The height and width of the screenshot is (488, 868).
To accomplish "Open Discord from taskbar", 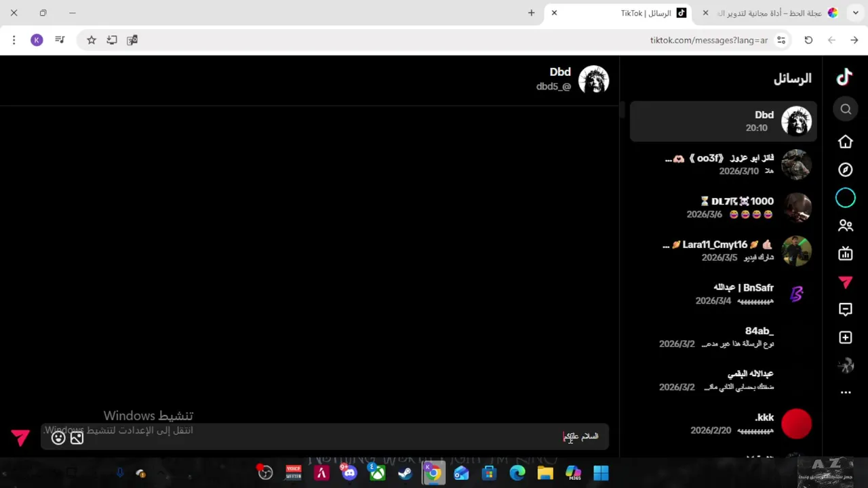I will pyautogui.click(x=349, y=473).
